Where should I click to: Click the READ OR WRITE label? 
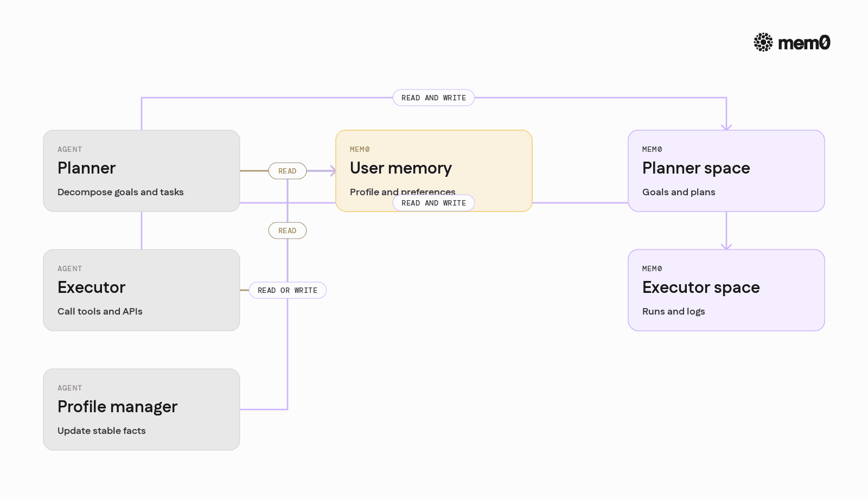[x=288, y=290]
